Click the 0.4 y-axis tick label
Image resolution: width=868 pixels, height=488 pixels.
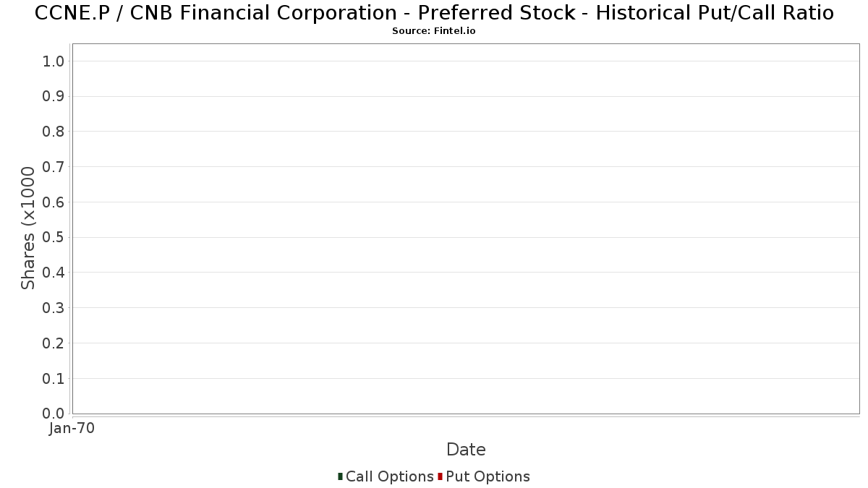[54, 273]
